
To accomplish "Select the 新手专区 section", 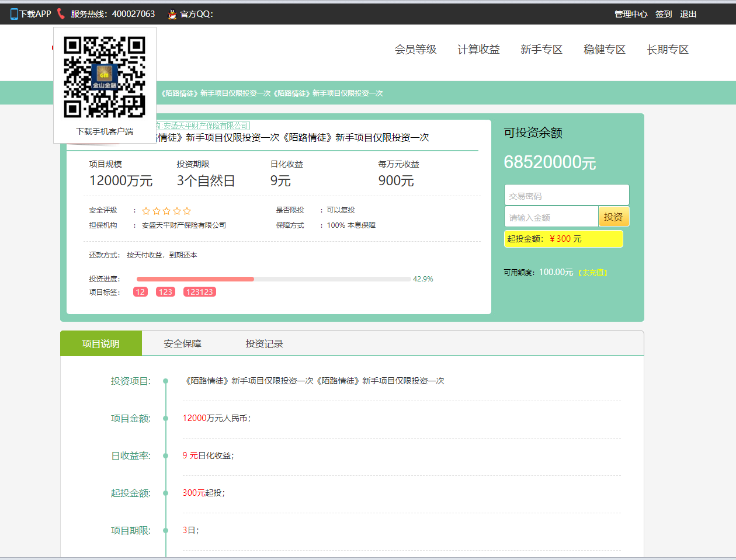I will click(541, 50).
